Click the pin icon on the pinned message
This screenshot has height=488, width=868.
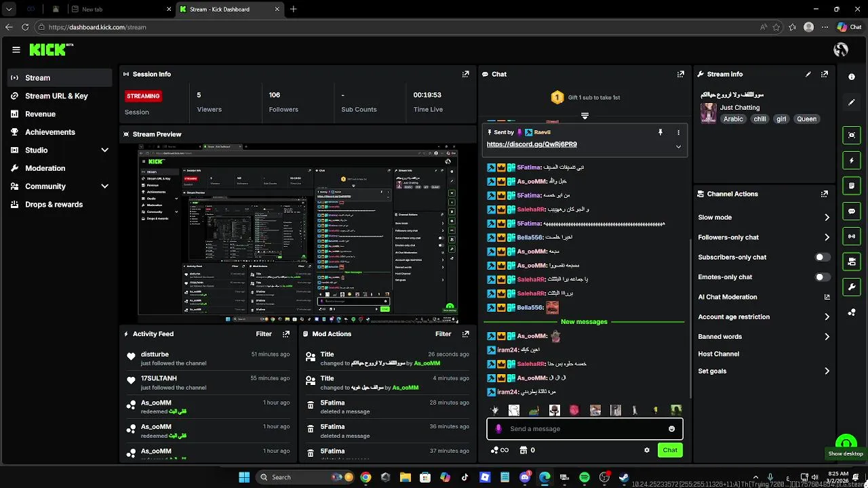pyautogui.click(x=660, y=132)
